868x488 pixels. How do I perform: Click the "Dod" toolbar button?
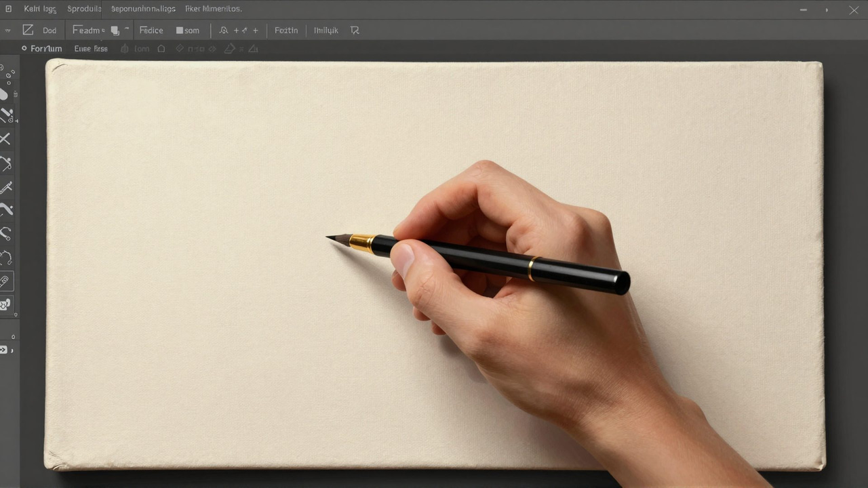(x=50, y=30)
